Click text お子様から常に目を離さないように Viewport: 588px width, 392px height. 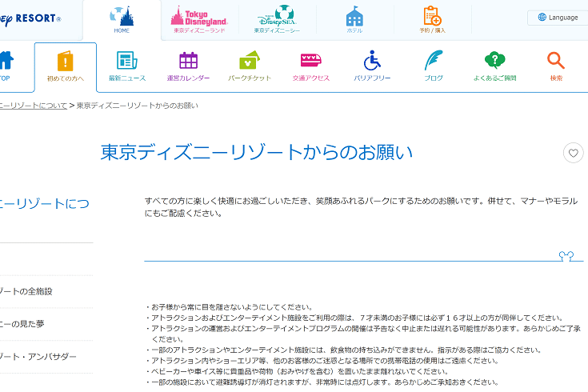(229, 307)
